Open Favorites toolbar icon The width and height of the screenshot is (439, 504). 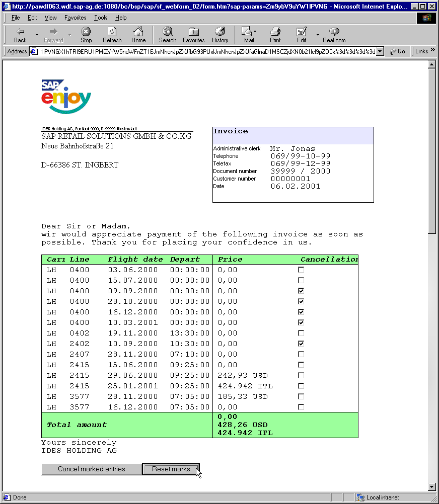[x=193, y=32]
